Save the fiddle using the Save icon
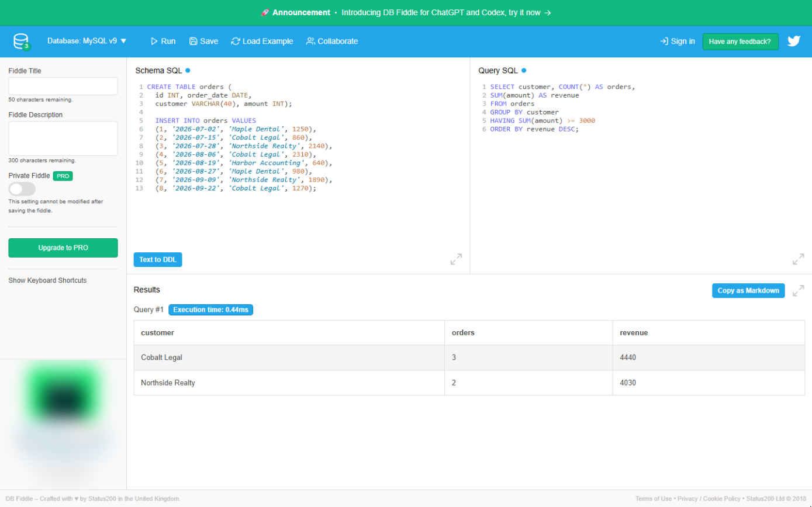812x507 pixels. tap(194, 41)
